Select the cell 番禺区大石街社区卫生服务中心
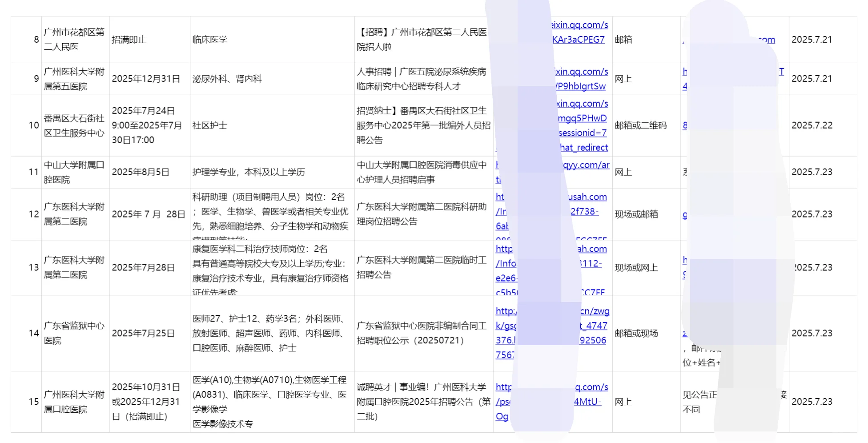Screen dimensions: 868x443 75,125
